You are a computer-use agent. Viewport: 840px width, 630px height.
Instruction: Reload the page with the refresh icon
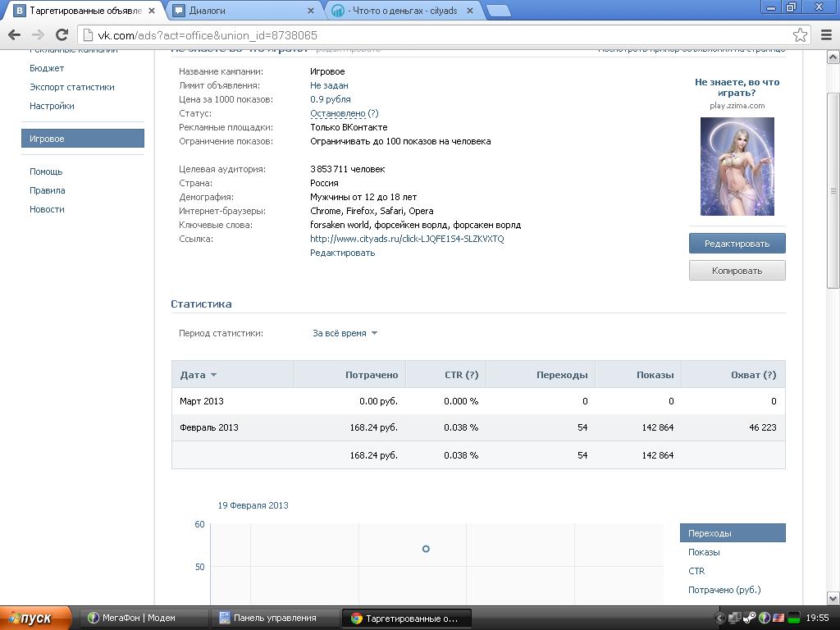point(61,34)
